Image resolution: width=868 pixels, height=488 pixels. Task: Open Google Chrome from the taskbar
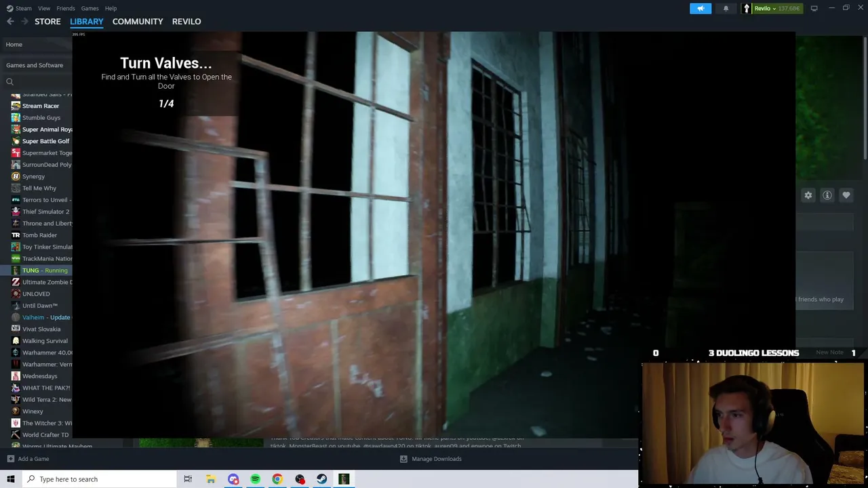(277, 479)
